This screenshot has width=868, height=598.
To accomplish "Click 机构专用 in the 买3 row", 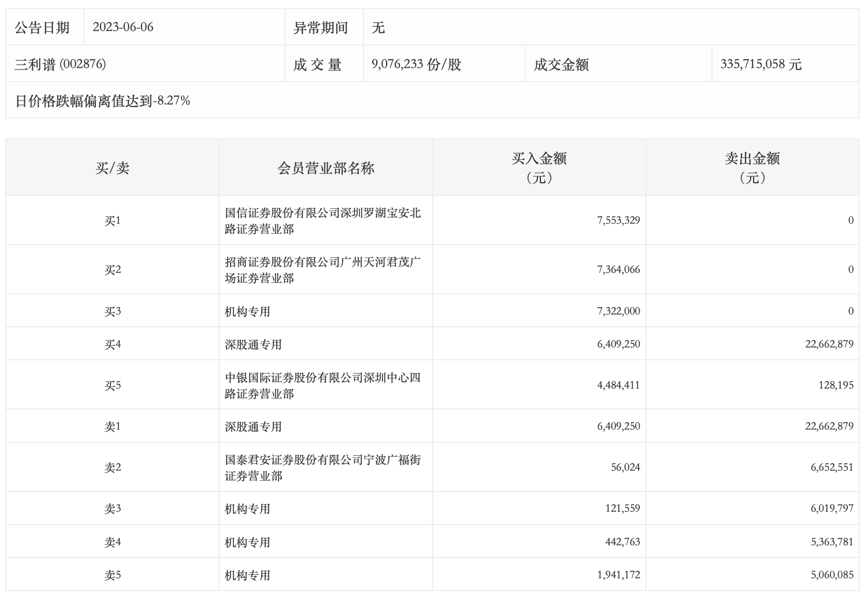I will click(x=247, y=312).
